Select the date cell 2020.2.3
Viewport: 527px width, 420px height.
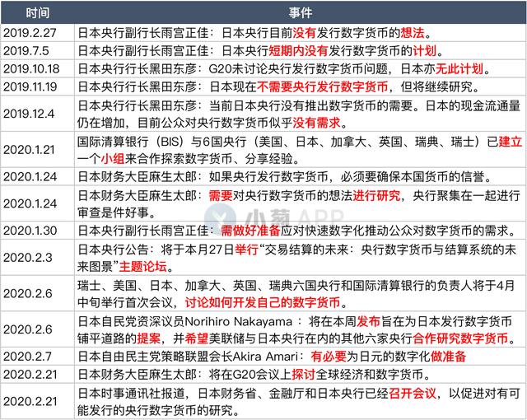37,258
